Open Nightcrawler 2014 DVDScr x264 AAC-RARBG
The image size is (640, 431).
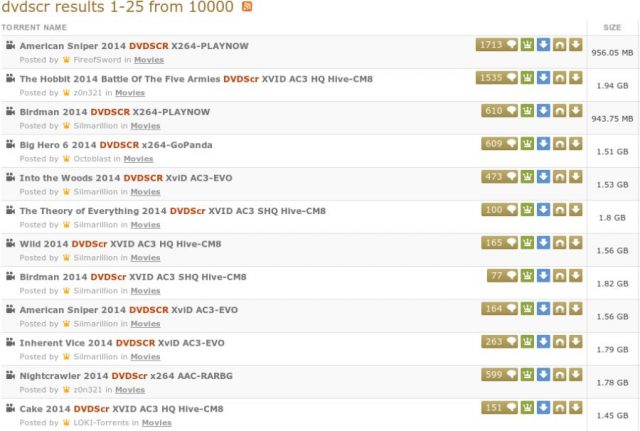pos(126,376)
